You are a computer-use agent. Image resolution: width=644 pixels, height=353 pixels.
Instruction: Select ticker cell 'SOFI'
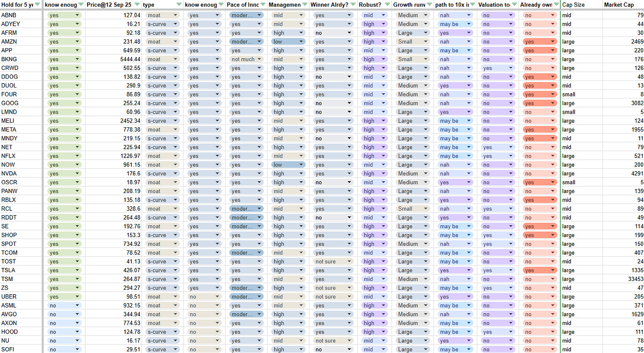click(22, 349)
